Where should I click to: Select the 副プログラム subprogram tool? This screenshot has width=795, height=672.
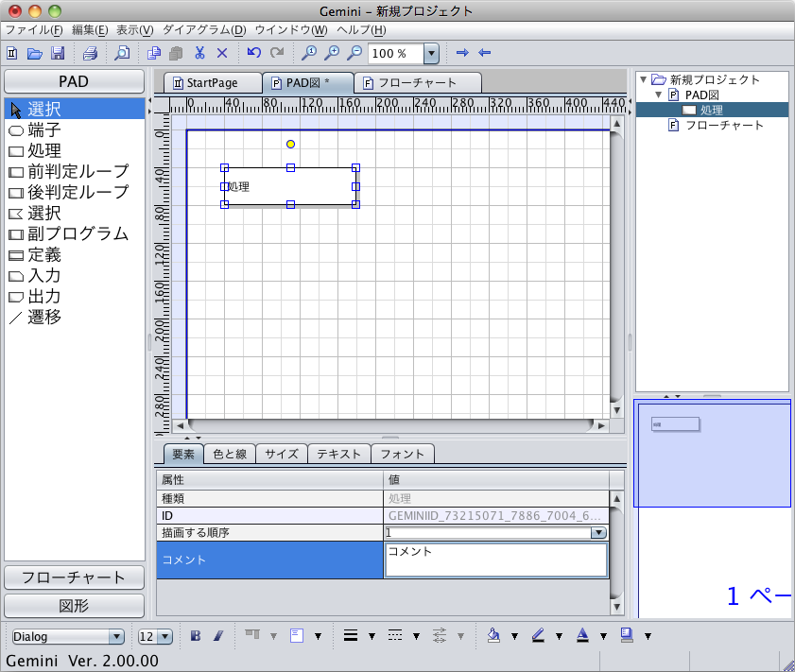pos(75,234)
